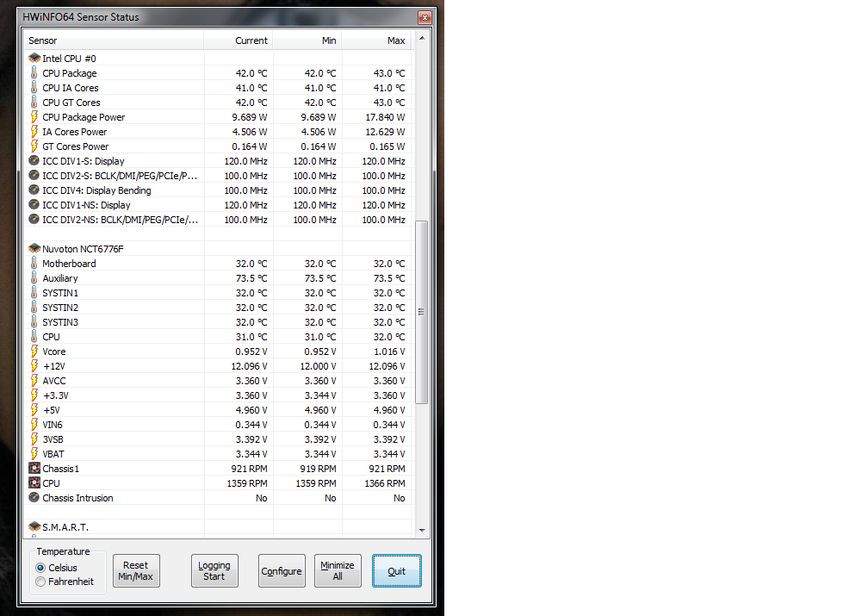Select Celsius temperature unit
Image resolution: width=868 pixels, height=616 pixels.
point(57,568)
